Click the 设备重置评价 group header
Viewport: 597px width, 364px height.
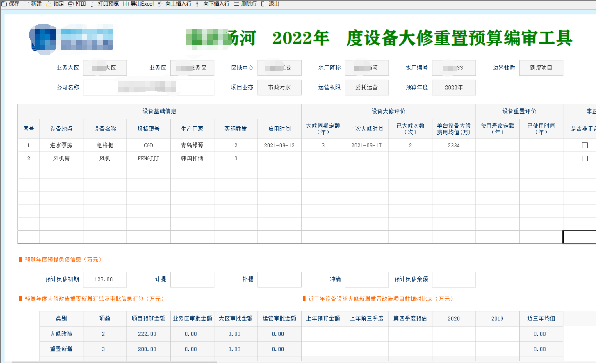click(x=519, y=111)
